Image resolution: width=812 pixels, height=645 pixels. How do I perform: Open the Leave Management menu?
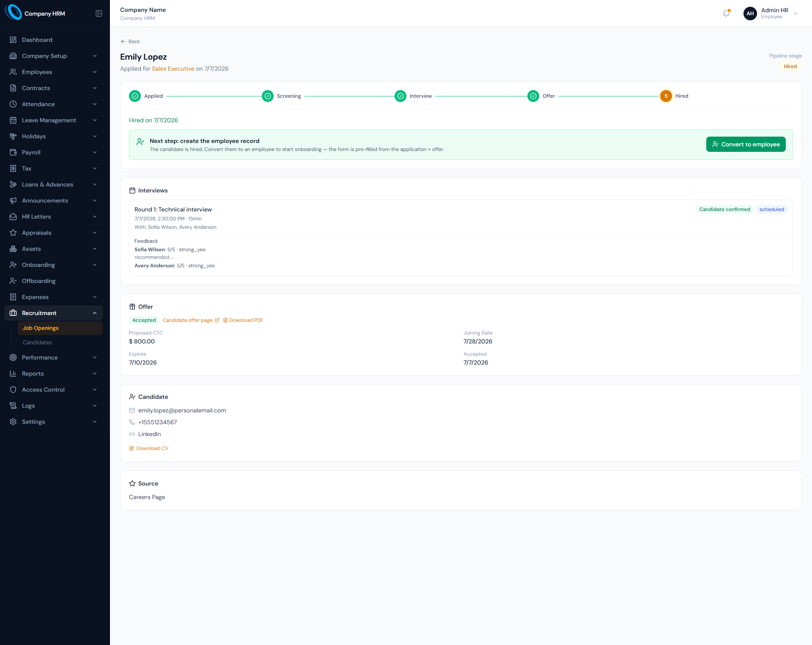coord(53,120)
